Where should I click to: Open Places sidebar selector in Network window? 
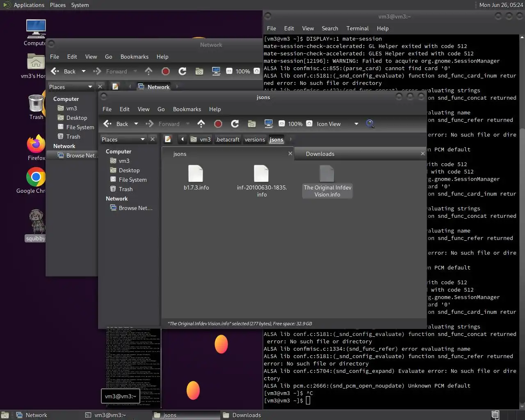(x=71, y=87)
